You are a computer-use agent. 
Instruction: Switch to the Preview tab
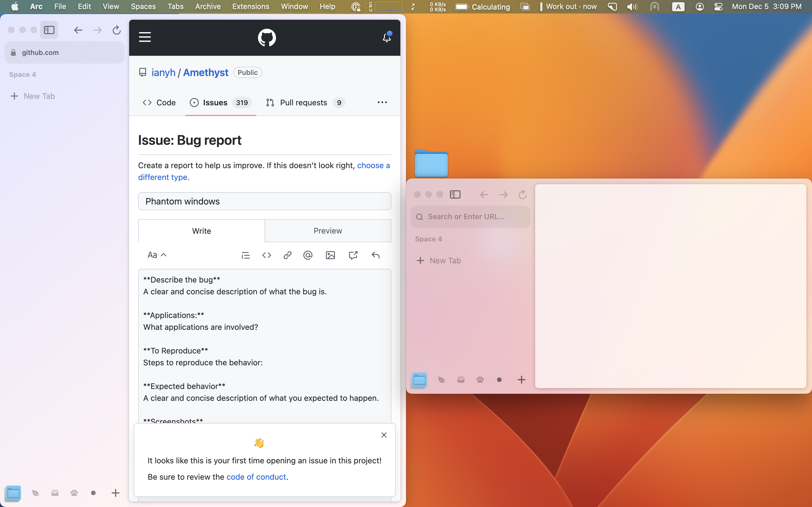point(328,231)
